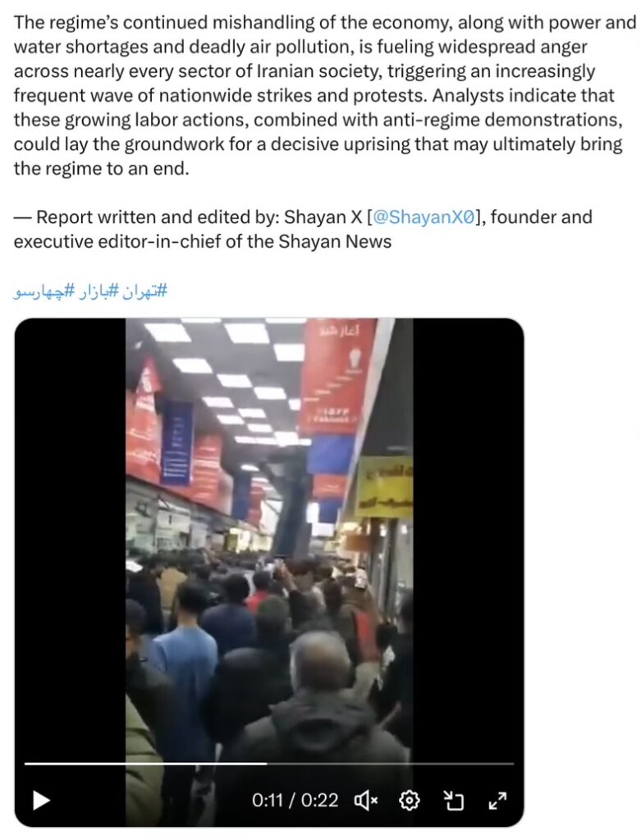Click the played portion of the video progress bar

pyautogui.click(x=146, y=764)
